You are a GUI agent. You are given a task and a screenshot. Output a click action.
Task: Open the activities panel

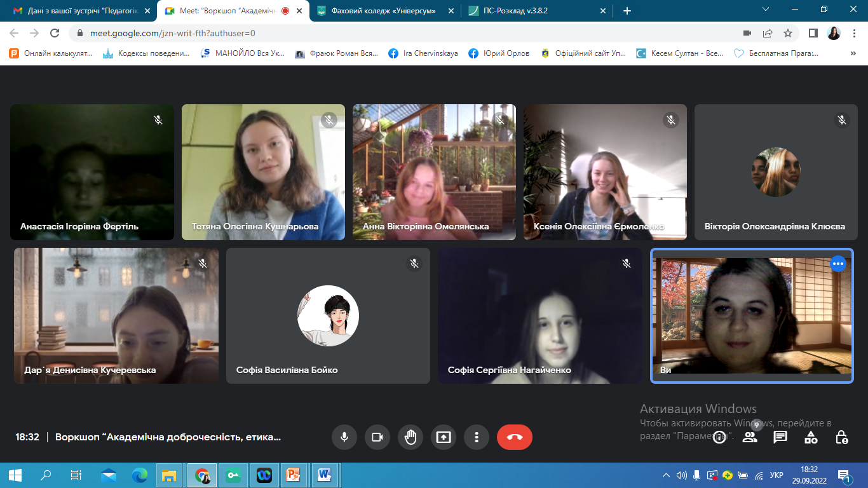[811, 437]
